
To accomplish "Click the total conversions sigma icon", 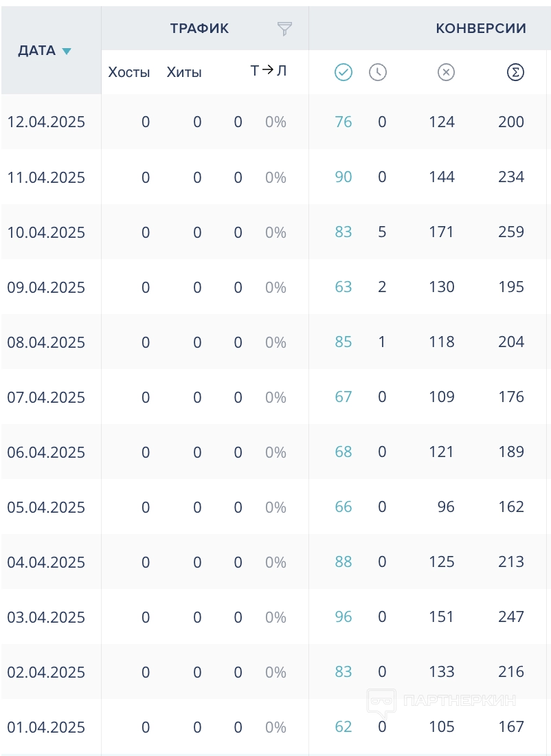I will coord(515,72).
